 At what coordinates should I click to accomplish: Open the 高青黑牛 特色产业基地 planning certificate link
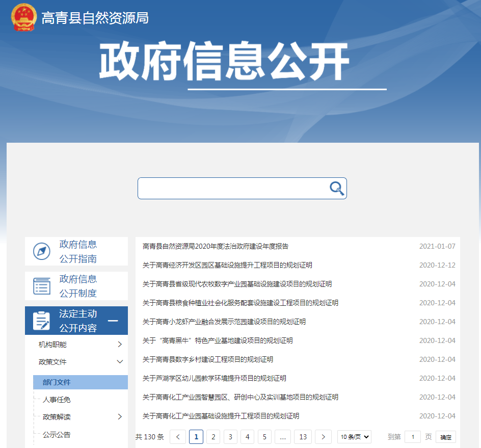[218, 340]
